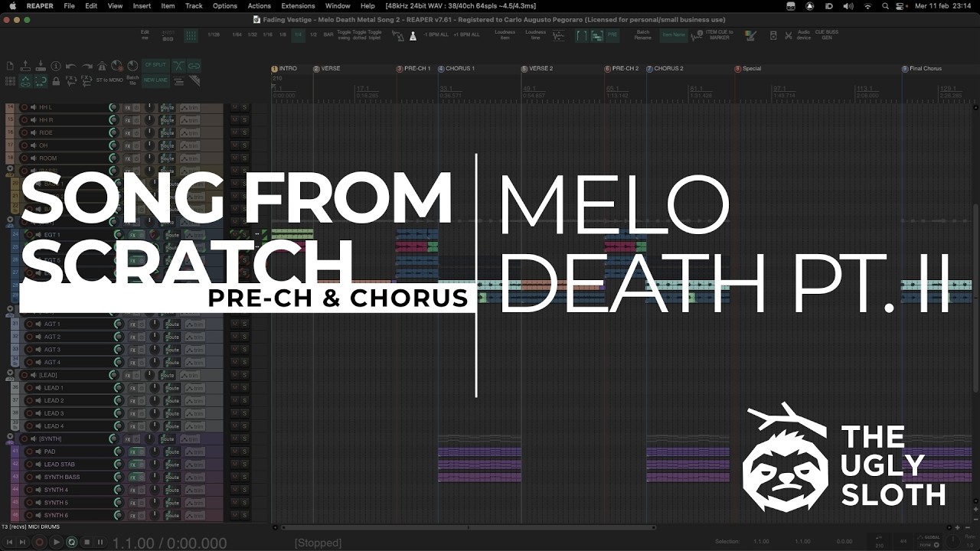Set grid division to 1/16
Viewport: 980px width, 551px height.
[x=268, y=35]
